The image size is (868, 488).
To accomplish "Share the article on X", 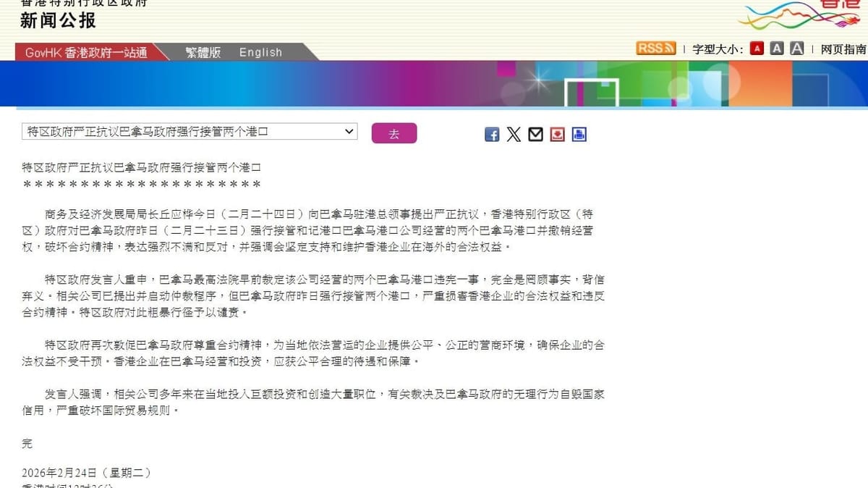I will point(514,134).
